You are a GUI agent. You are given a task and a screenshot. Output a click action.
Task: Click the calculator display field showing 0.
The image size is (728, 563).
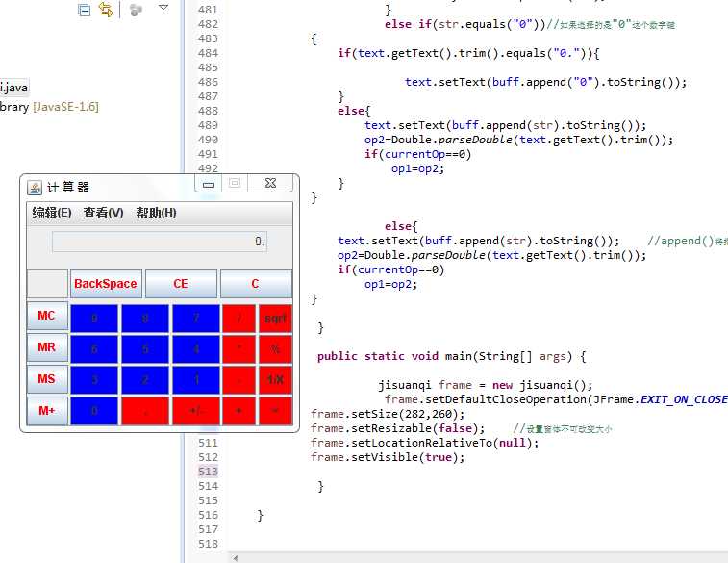pos(160,242)
